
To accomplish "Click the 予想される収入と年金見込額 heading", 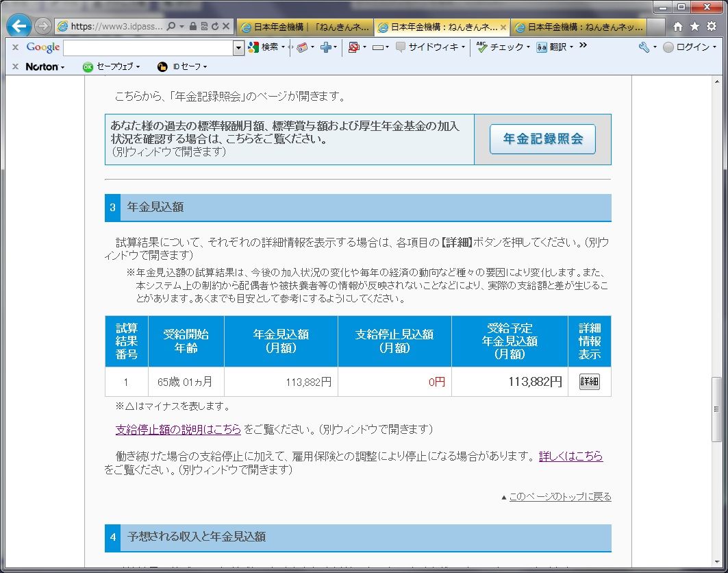I will click(197, 537).
